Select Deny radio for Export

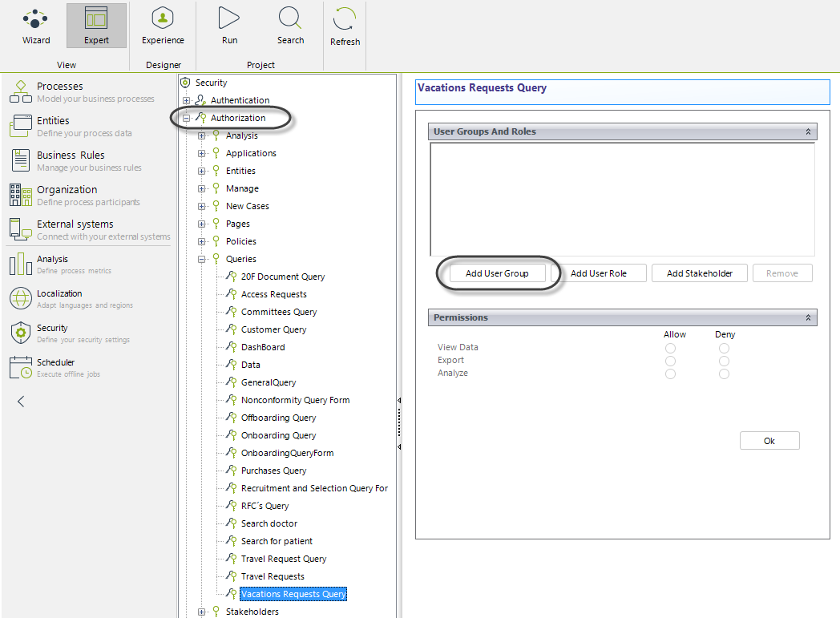[x=724, y=361]
